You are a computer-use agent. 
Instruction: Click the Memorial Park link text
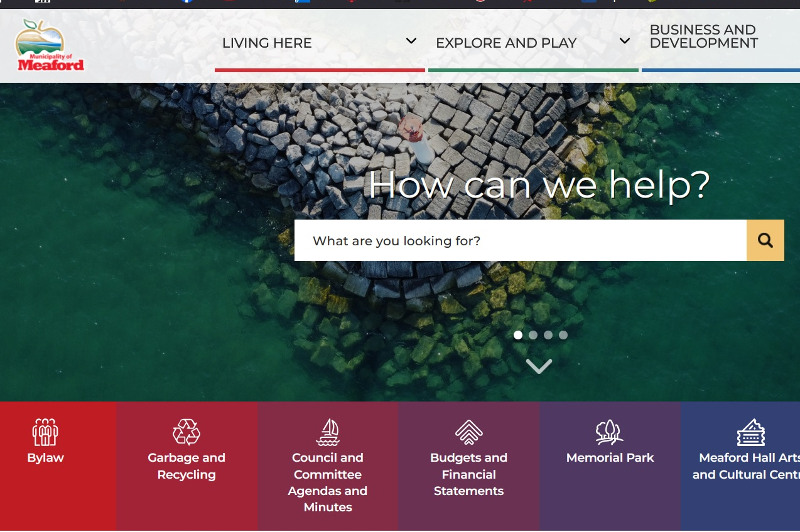click(610, 458)
